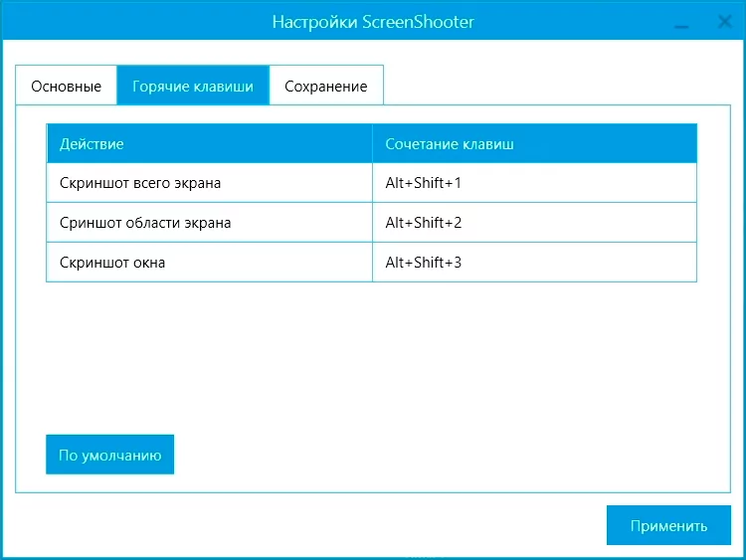This screenshot has width=746, height=560.
Task: Select the Alt+Shift+1 hotkey cell
Action: coord(534,183)
